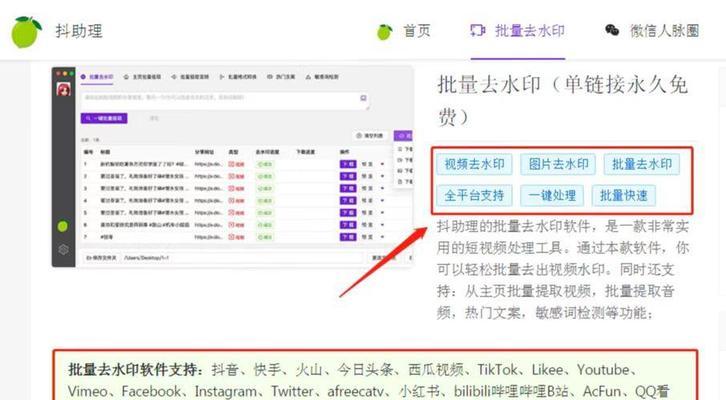Click the paragraph starting 抖助理的批量去水印软件

tap(563, 270)
